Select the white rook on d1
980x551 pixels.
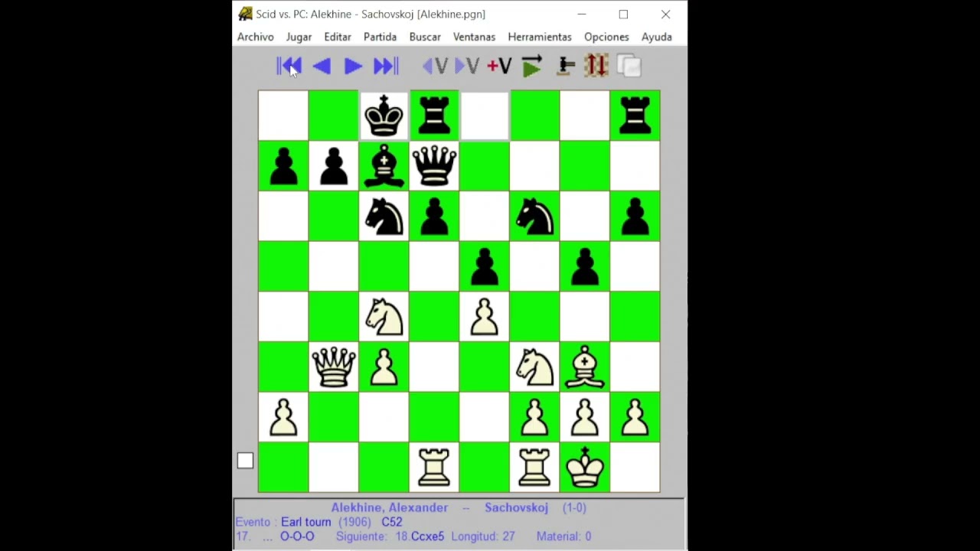[434, 468]
